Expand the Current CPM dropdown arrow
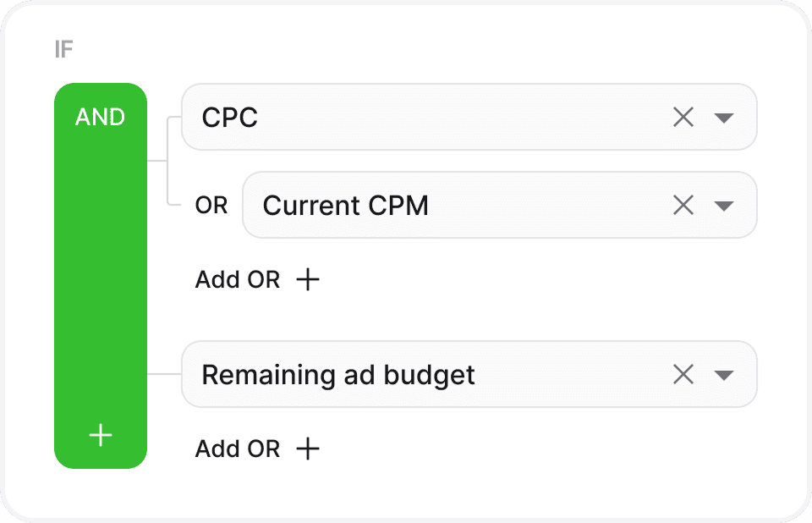 (724, 206)
